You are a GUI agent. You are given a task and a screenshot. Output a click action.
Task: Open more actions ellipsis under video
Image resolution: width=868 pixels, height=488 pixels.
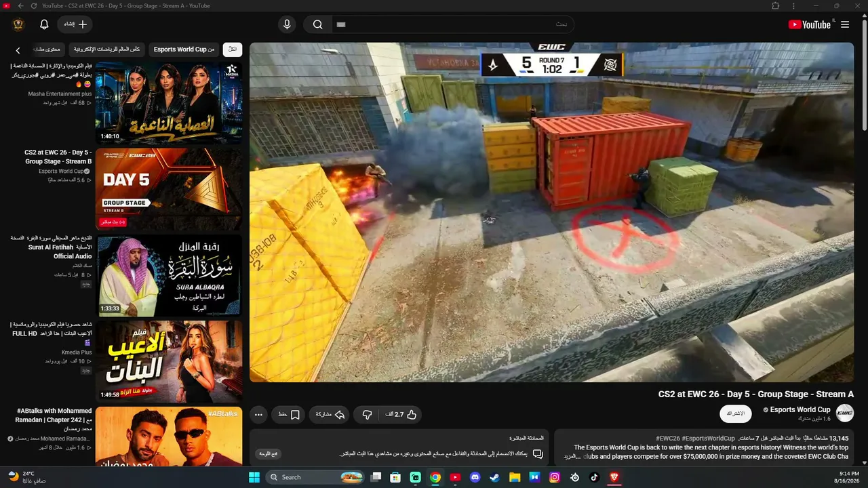click(258, 414)
